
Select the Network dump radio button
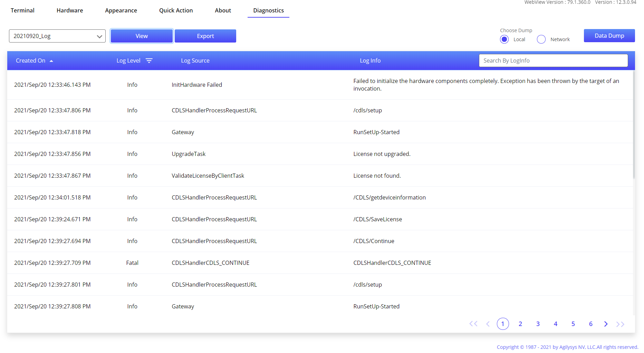click(x=541, y=39)
